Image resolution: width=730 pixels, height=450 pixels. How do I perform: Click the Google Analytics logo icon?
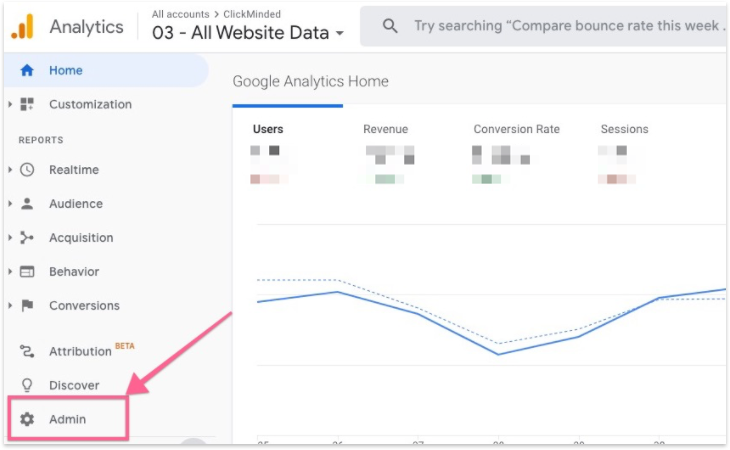pyautogui.click(x=23, y=27)
